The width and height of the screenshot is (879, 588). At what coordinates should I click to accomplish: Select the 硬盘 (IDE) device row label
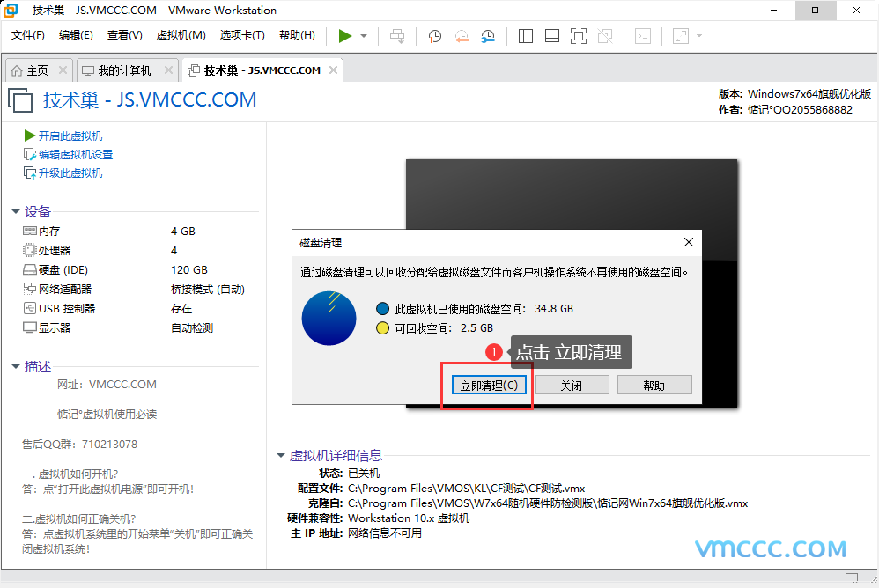(x=63, y=270)
